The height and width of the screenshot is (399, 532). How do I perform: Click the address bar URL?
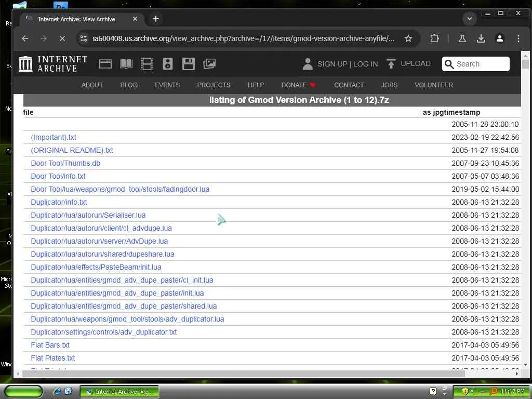point(244,38)
